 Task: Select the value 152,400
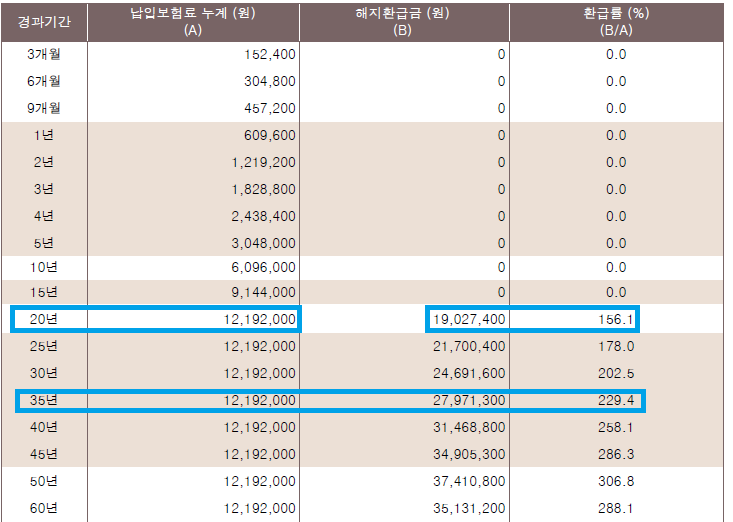pyautogui.click(x=270, y=55)
